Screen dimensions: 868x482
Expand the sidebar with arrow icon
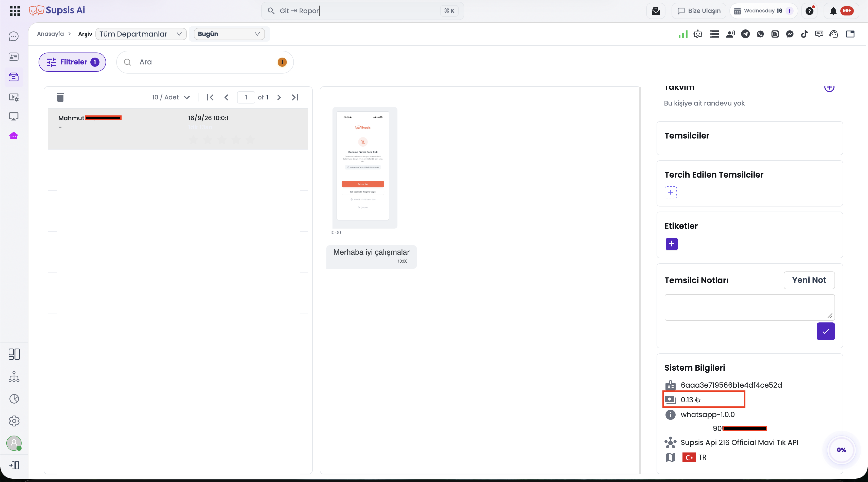14,466
